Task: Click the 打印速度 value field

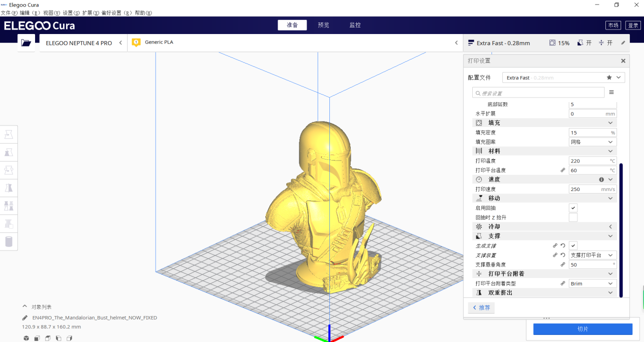Action: 593,189
